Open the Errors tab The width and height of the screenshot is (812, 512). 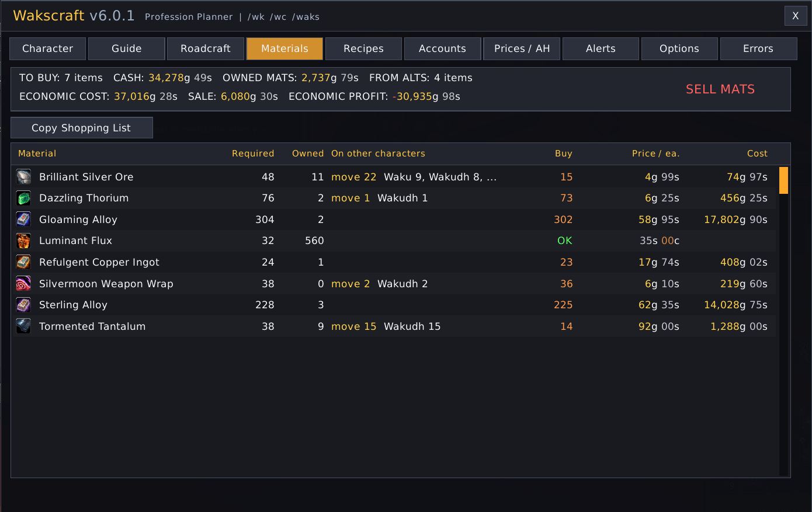[x=758, y=48]
